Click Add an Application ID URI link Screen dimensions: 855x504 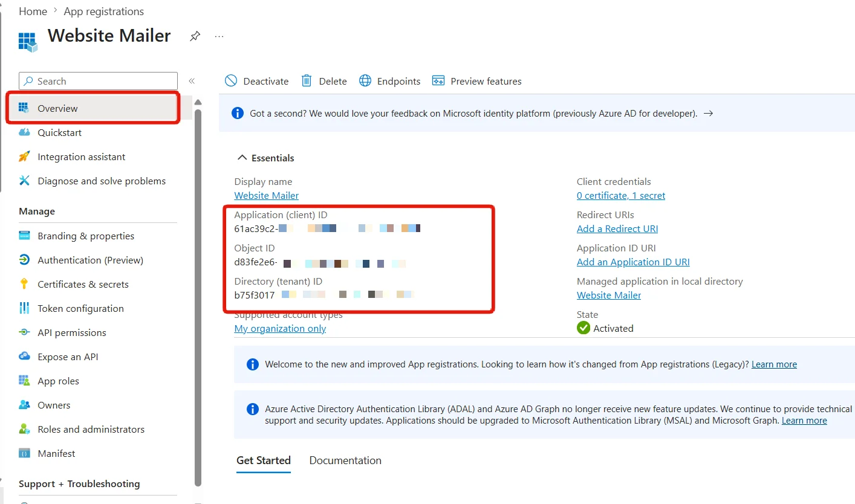point(633,262)
